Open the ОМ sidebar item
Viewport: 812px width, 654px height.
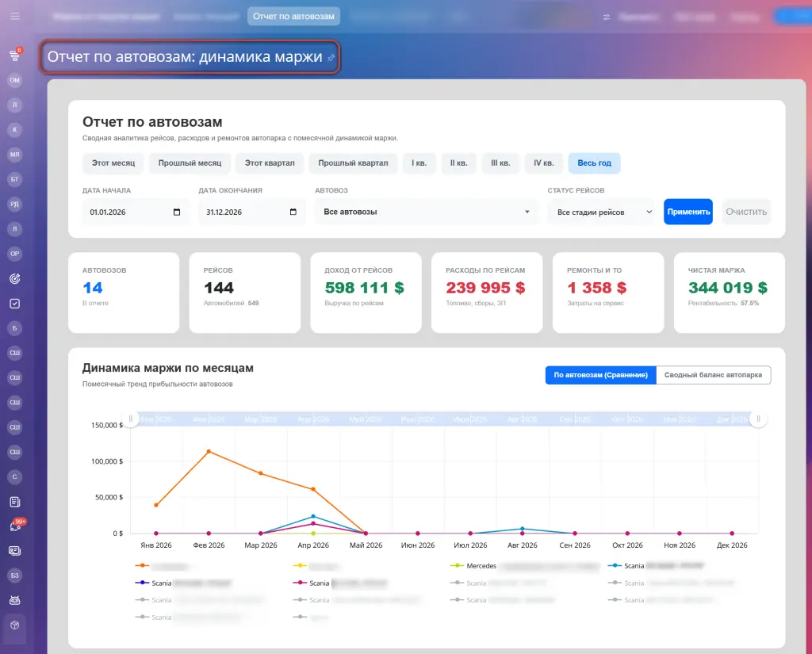[14, 80]
